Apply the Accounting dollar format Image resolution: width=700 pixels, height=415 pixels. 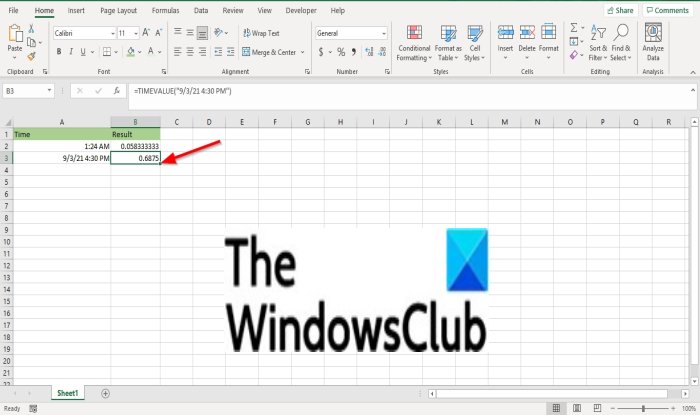[x=321, y=52]
